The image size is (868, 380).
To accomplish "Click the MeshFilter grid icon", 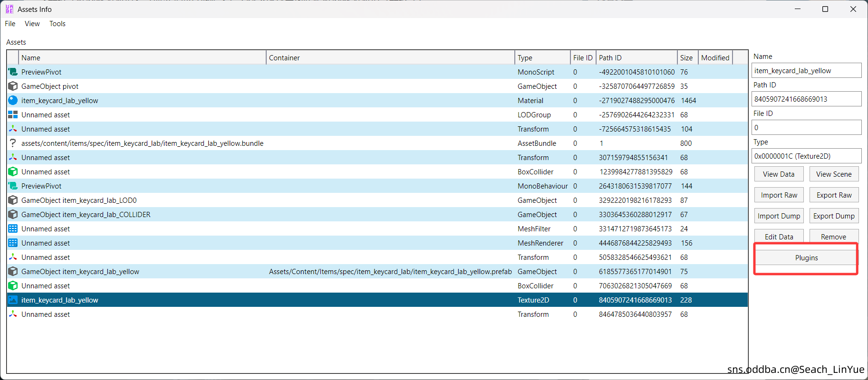I will pos(13,229).
